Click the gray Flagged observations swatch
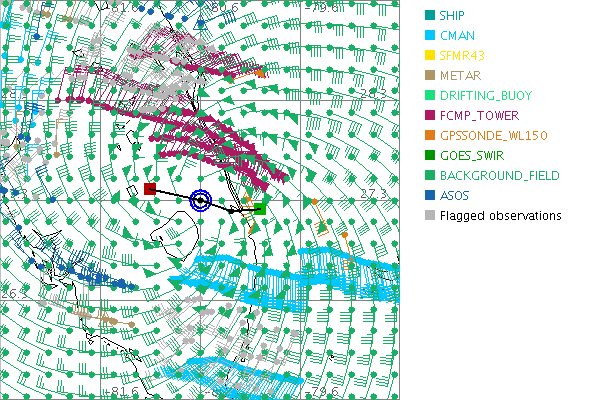This screenshot has width=600, height=400. (429, 216)
